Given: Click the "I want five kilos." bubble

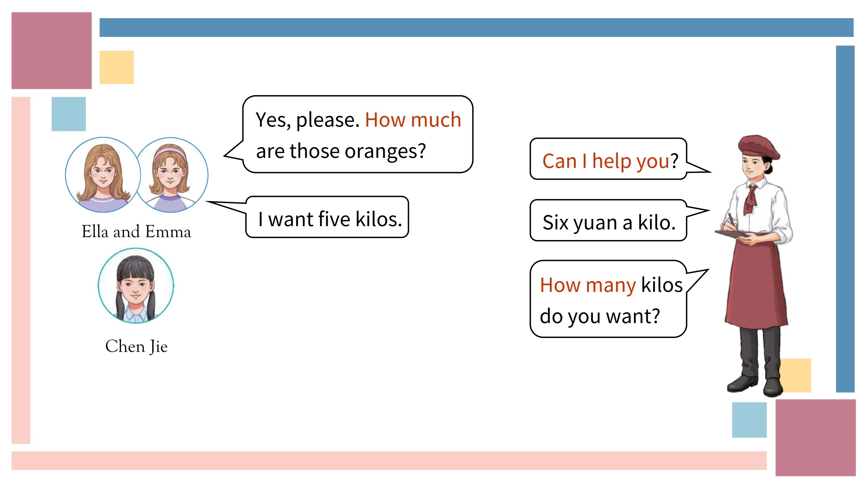Looking at the screenshot, I should pos(327,217).
